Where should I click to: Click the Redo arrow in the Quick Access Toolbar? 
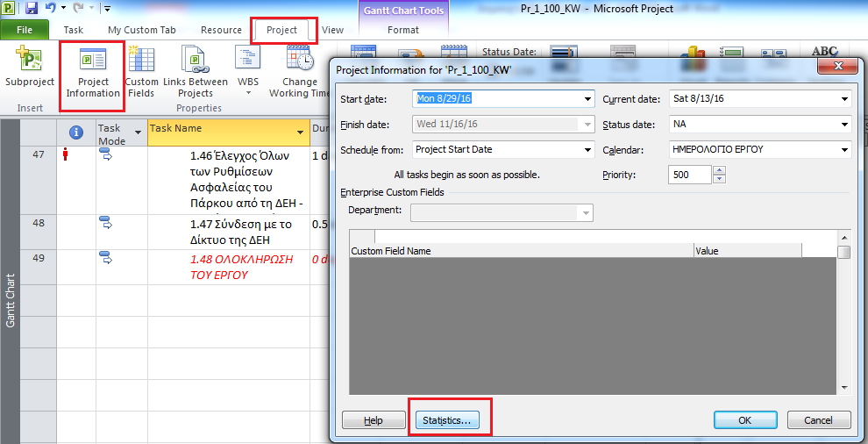coord(79,8)
